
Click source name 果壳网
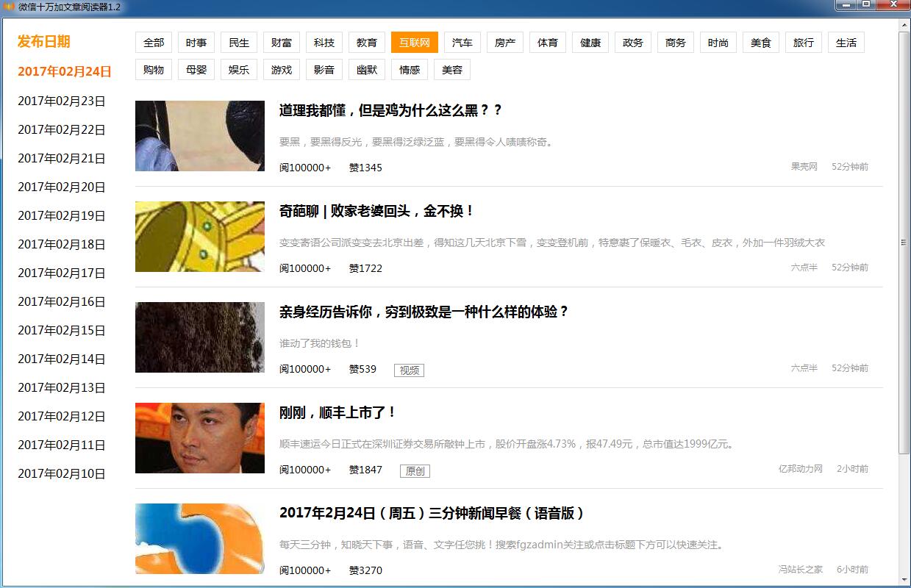point(804,167)
